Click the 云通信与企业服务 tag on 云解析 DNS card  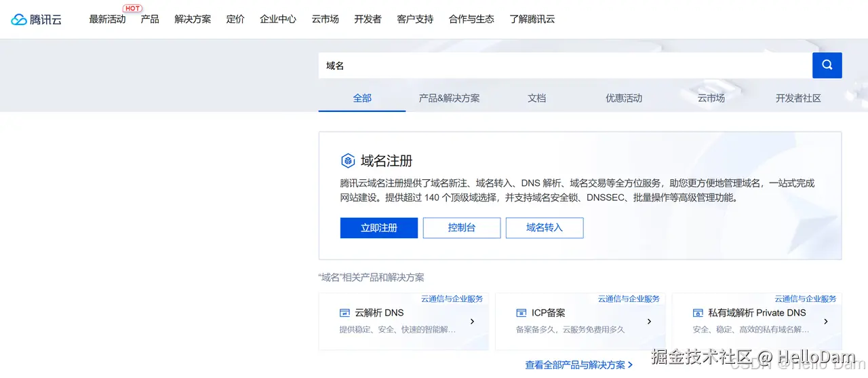pyautogui.click(x=452, y=299)
